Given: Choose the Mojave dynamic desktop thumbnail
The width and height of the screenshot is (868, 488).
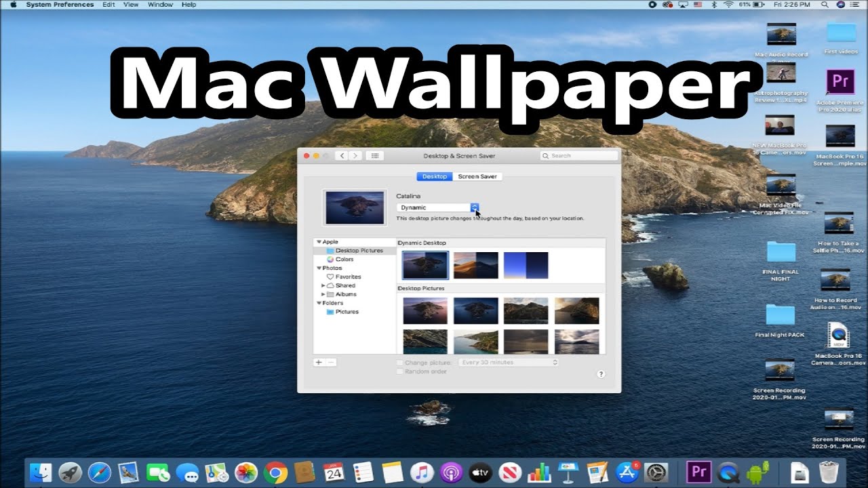Looking at the screenshot, I should coord(475,266).
